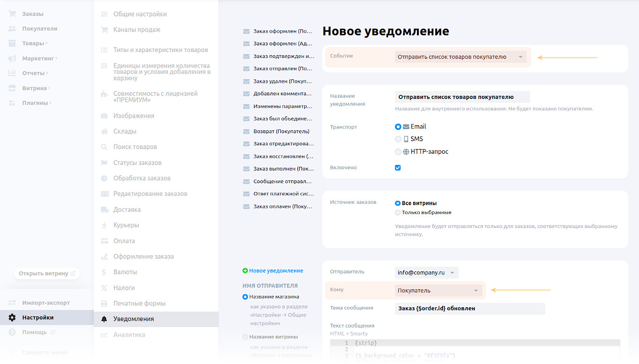Select the Только выбранные radio option
This screenshot has width=639, height=364.
point(398,213)
